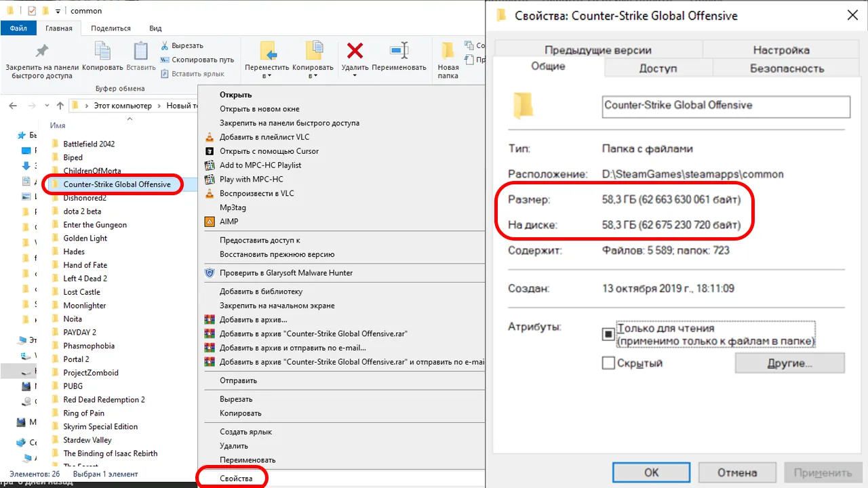Open the recent locations dropdown beside the Forward arrow

[x=47, y=106]
